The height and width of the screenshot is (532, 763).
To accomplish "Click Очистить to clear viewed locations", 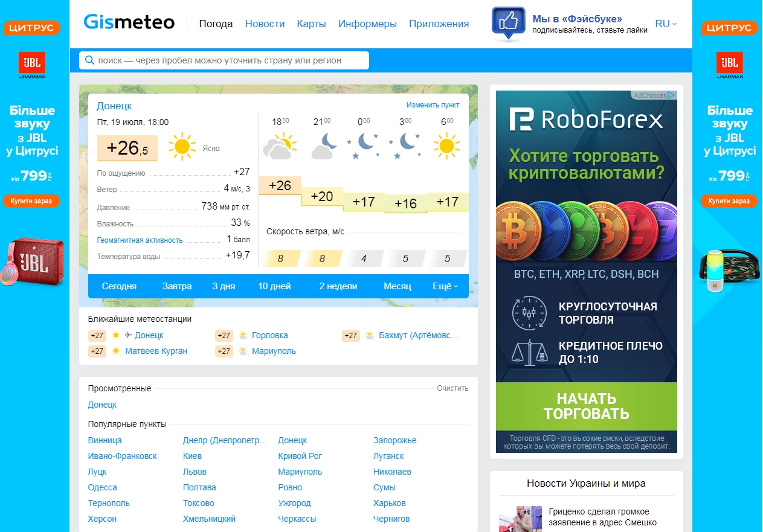I will point(452,388).
